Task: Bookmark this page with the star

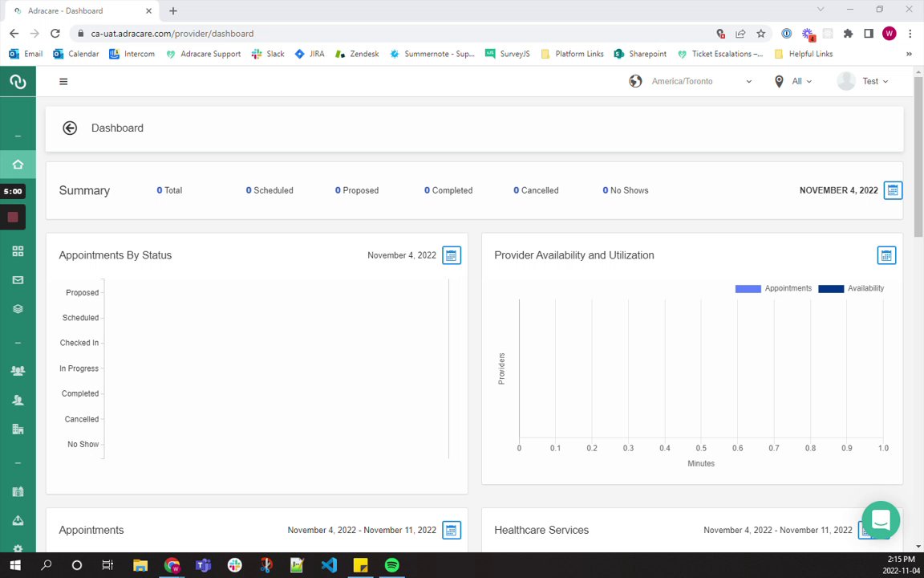Action: point(760,34)
